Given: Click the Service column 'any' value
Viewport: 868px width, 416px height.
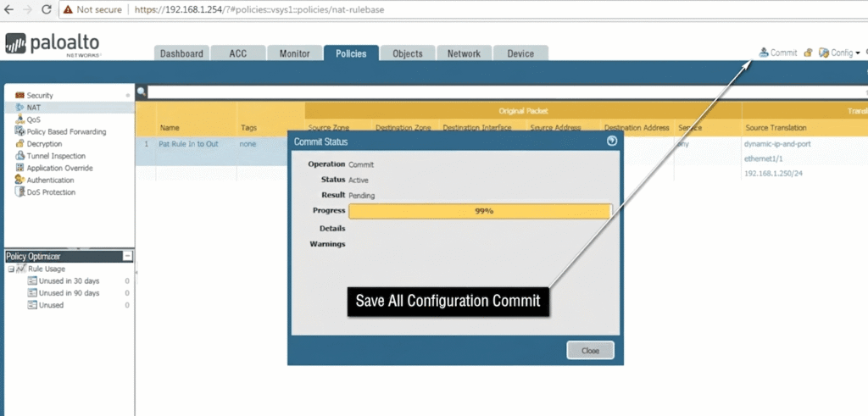Looking at the screenshot, I should click(683, 144).
